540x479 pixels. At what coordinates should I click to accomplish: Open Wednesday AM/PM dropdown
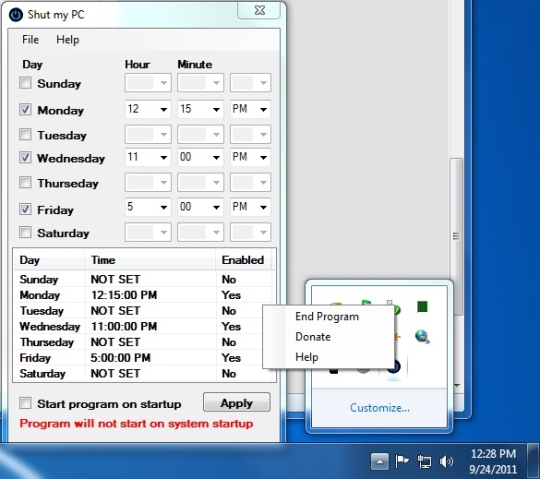250,157
